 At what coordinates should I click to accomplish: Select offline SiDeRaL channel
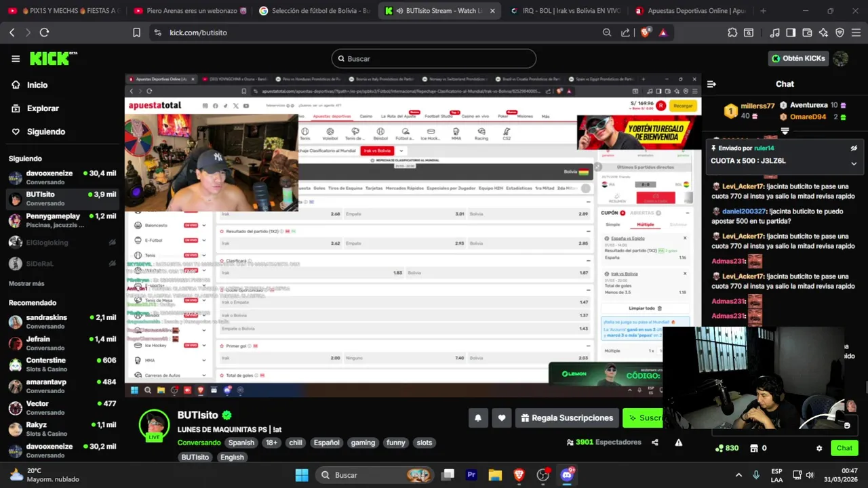point(61,264)
